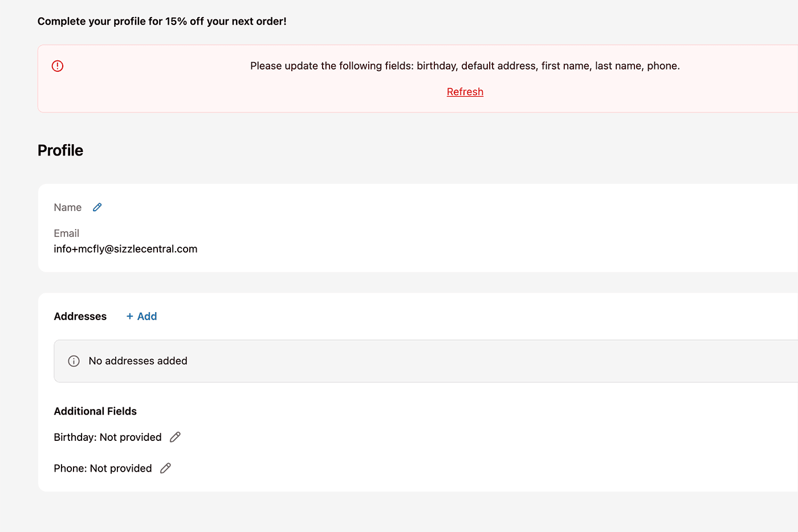
Task: Click the No addresses added notice text
Action: pyautogui.click(x=138, y=361)
